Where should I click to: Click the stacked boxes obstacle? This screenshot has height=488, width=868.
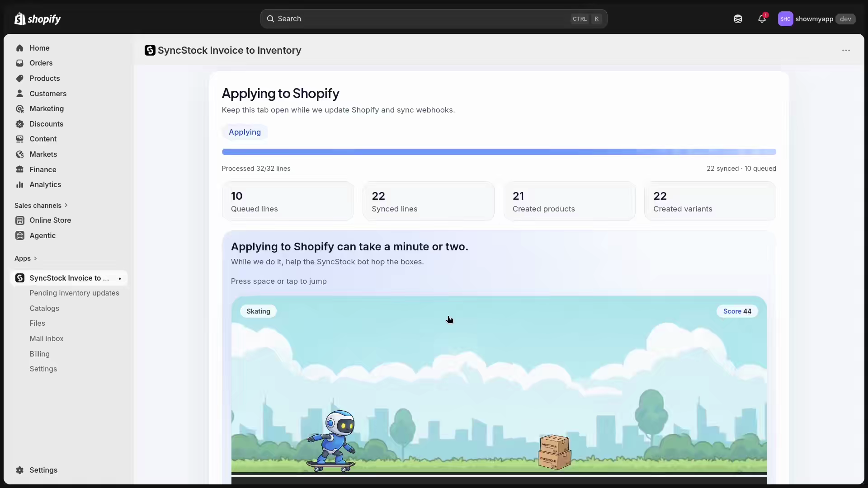pyautogui.click(x=554, y=452)
